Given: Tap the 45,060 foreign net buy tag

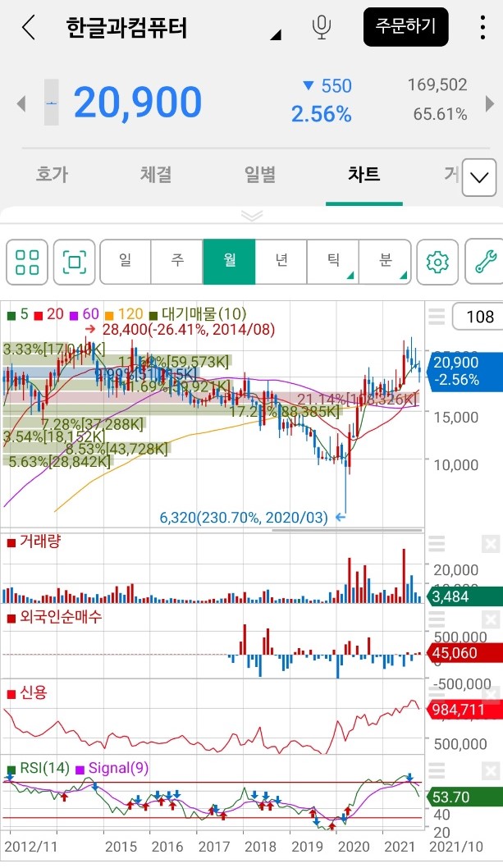Looking at the screenshot, I should coord(464,653).
